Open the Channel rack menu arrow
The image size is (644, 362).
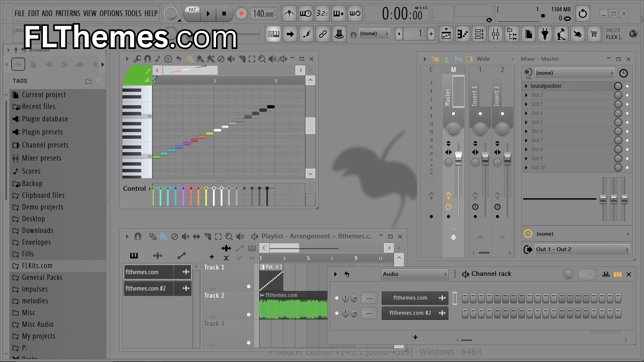[x=335, y=274]
